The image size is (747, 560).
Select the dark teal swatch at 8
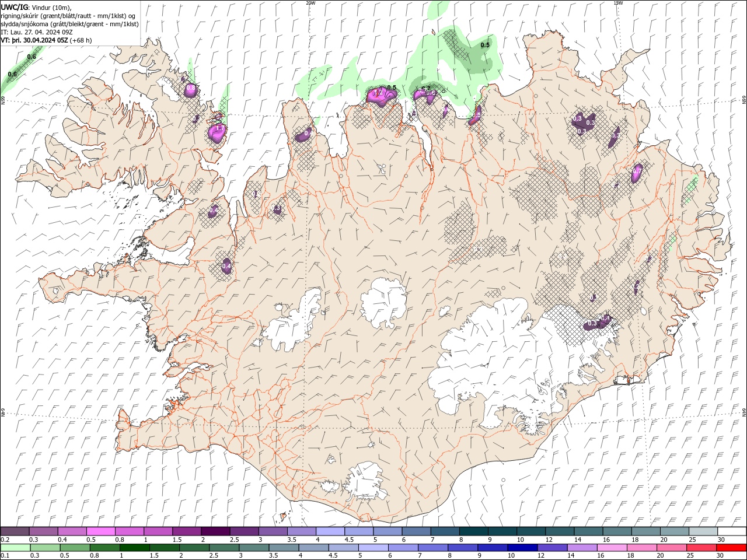pos(473,531)
